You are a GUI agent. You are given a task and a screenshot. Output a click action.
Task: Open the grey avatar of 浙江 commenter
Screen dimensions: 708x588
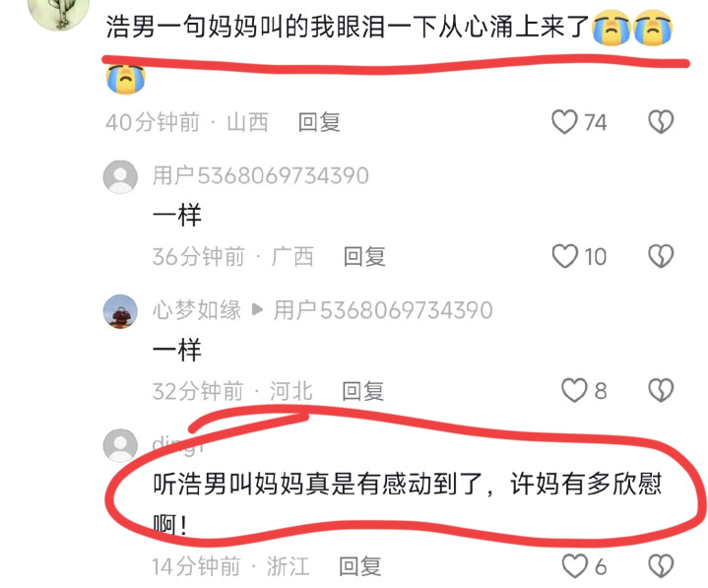[120, 445]
